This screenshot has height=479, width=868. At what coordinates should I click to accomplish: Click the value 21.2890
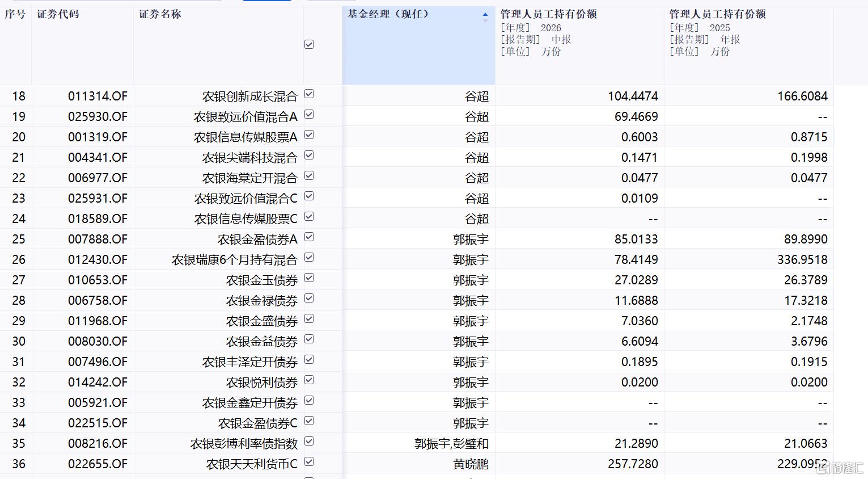click(636, 444)
